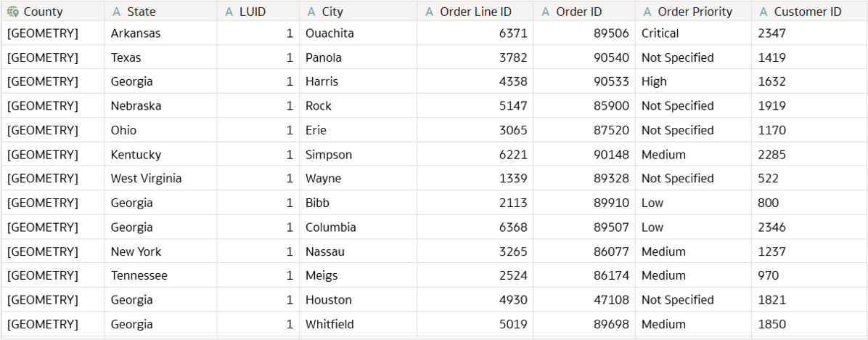
Task: Click the text type icon beside State
Action: [117, 12]
